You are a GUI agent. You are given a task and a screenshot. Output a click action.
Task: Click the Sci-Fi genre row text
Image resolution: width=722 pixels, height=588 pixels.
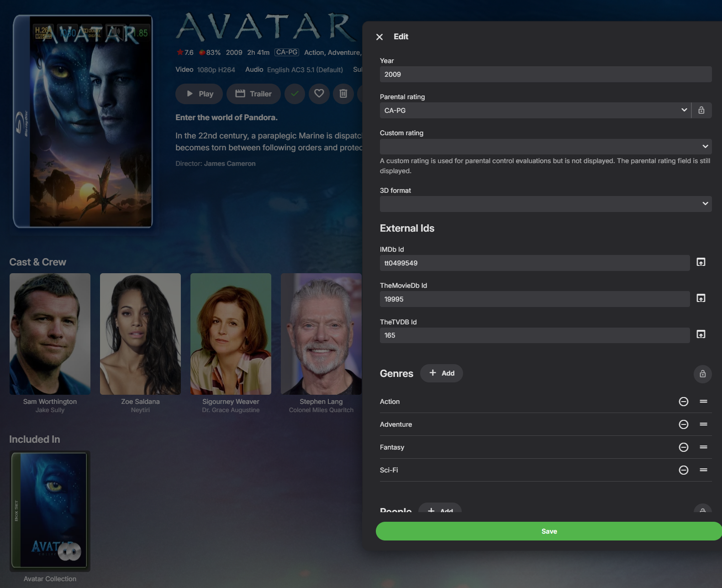tap(389, 470)
